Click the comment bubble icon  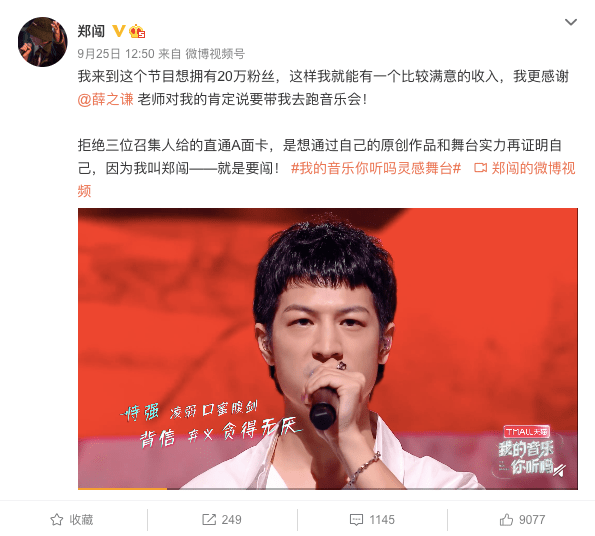tap(356, 520)
